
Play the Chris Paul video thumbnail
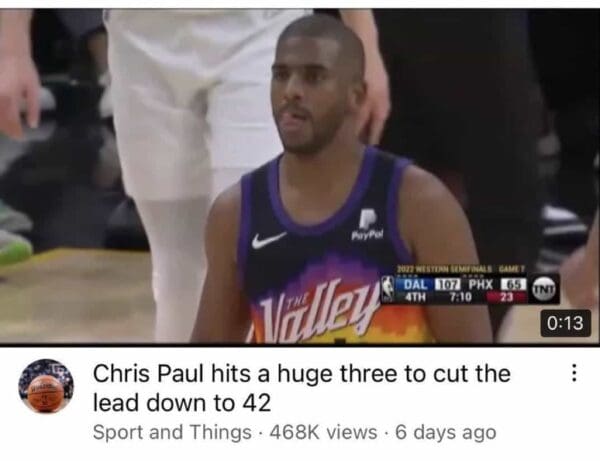coord(300,176)
